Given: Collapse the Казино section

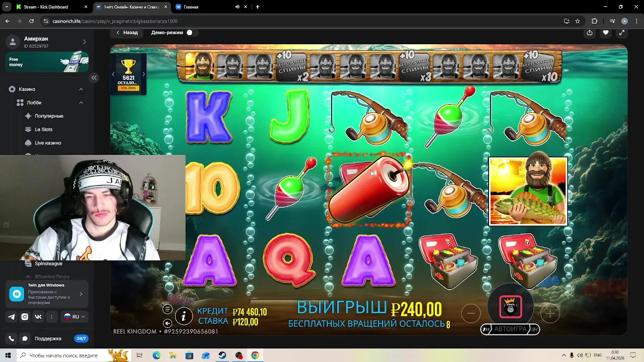Looking at the screenshot, I should coord(81,89).
